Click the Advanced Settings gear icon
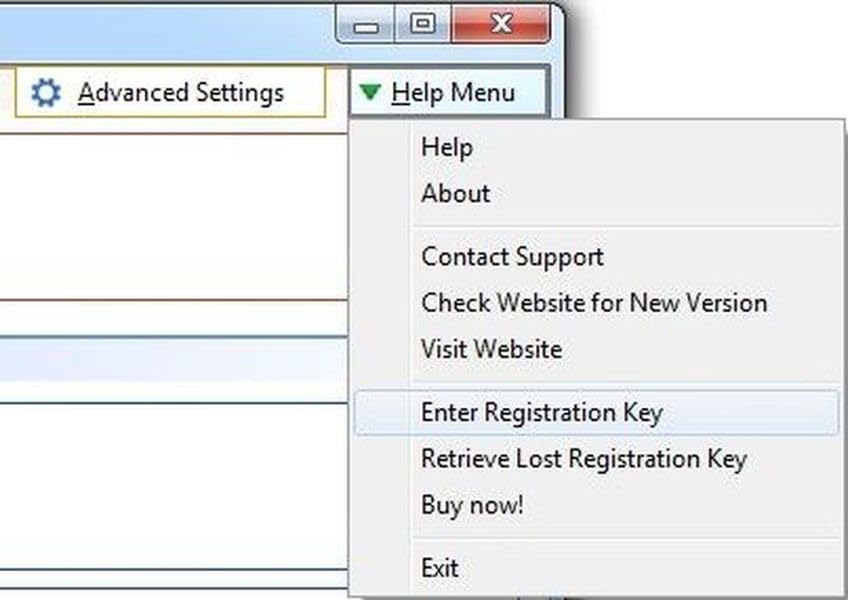This screenshot has height=600, width=848. (x=45, y=93)
